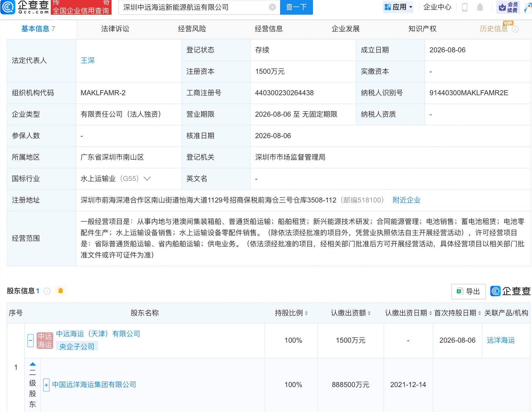This screenshot has width=532, height=412.
Task: Click the 附近企业 link
Action: tap(406, 200)
